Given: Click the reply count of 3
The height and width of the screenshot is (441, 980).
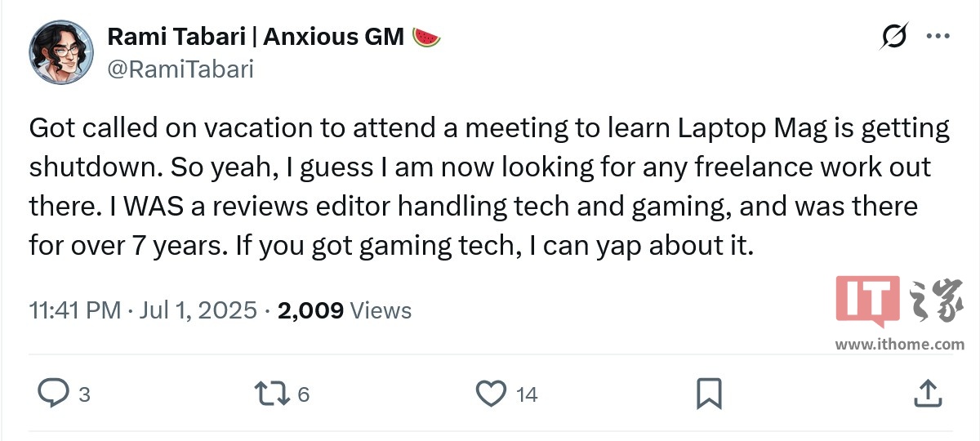Looking at the screenshot, I should pos(83,395).
